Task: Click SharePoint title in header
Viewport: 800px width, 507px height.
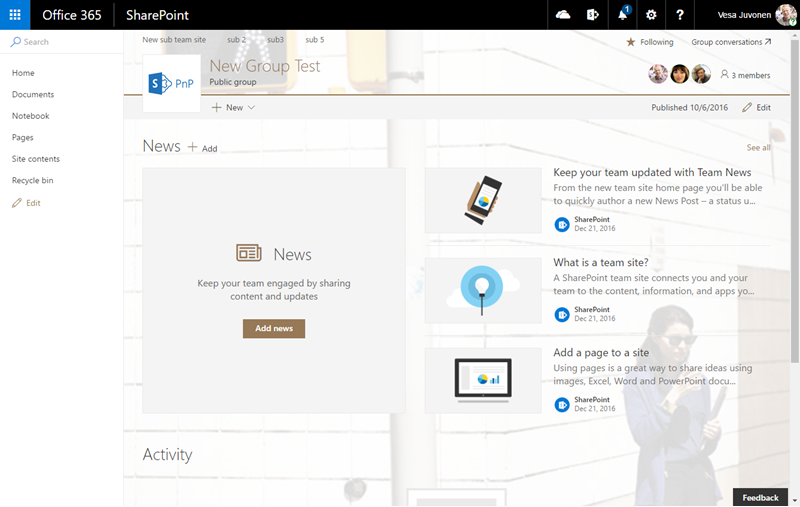Action: (157, 15)
